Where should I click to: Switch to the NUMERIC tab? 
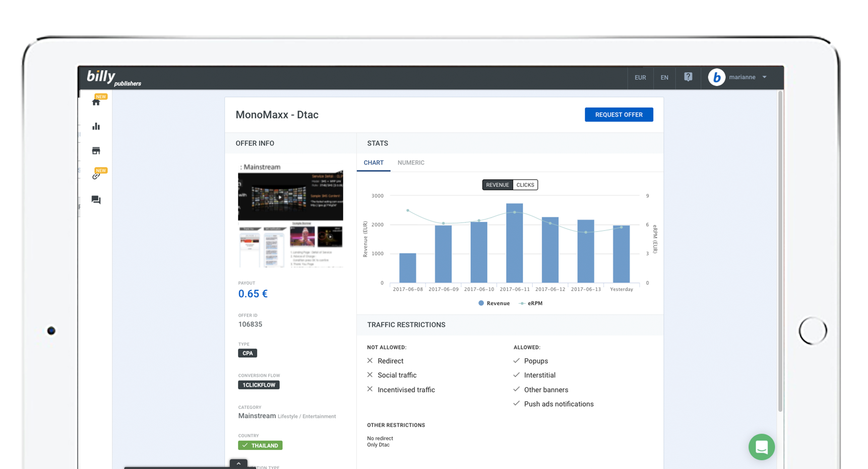411,163
